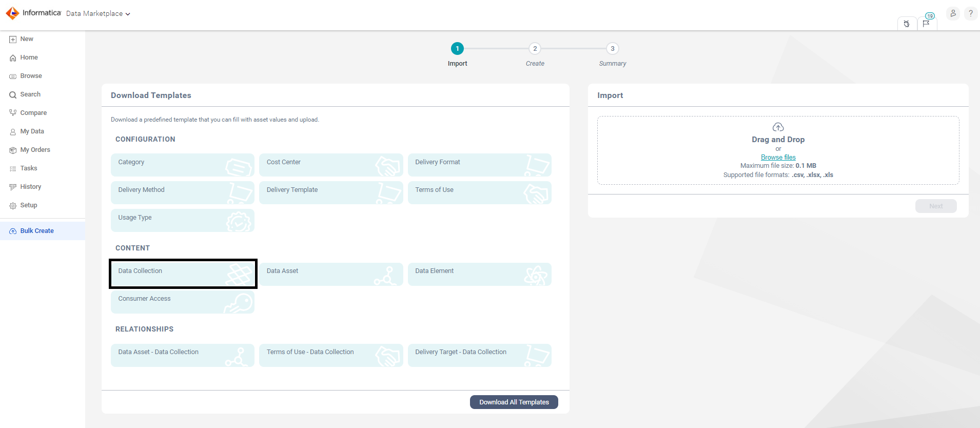Open the My Orders box icon

(13, 150)
